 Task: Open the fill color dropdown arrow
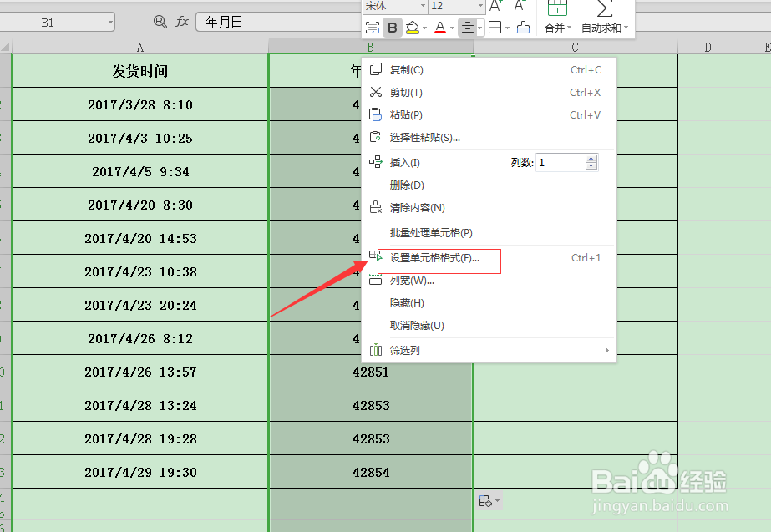click(x=424, y=28)
